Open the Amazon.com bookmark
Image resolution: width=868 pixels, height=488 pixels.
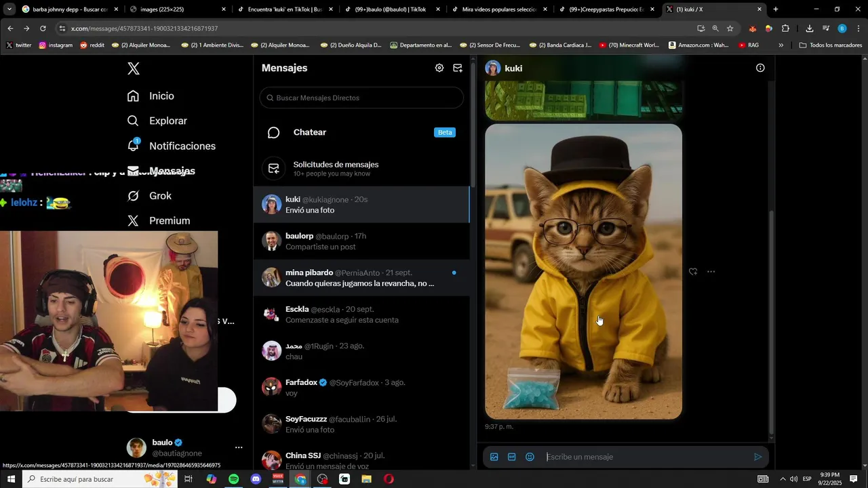(x=698, y=45)
